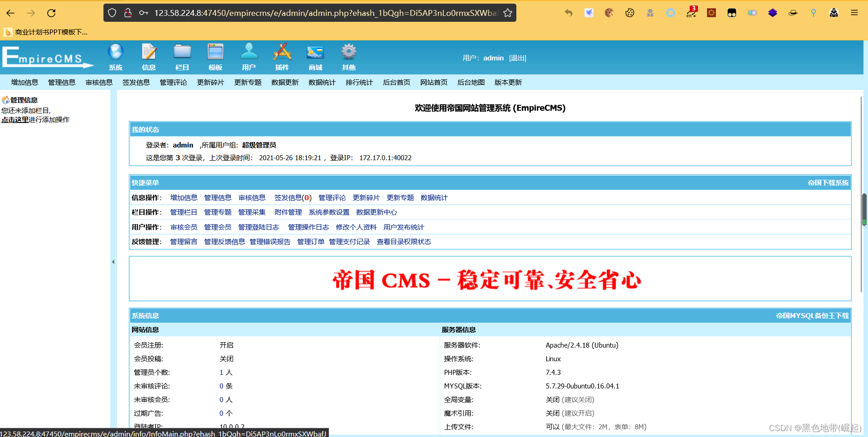Screen dimensions: 868x437
Task: Select the 信息 (Information) toolbar icon
Action: point(149,54)
